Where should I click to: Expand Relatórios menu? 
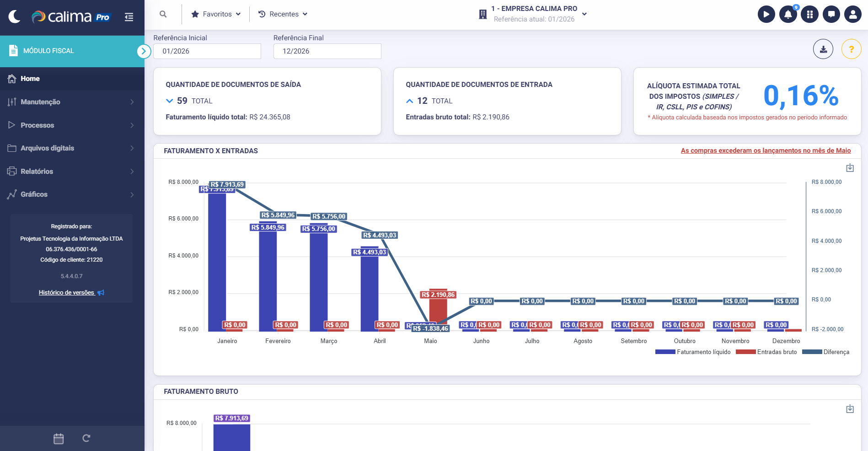[72, 172]
